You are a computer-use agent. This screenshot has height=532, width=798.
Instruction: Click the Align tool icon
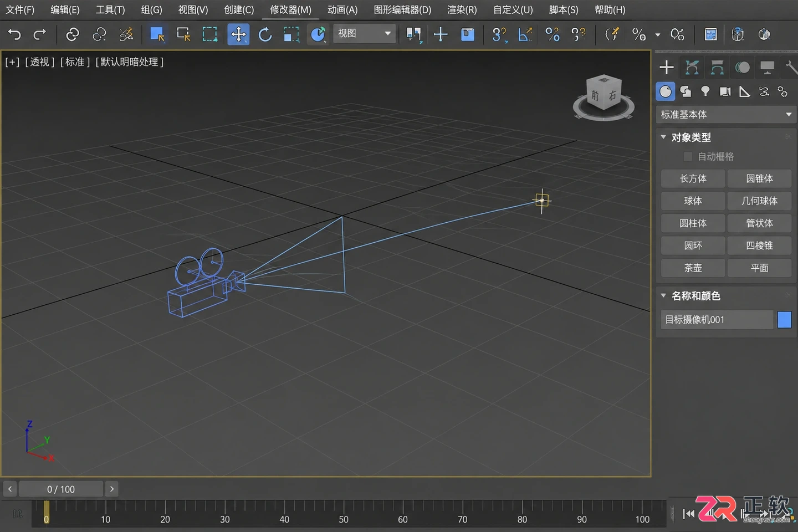coord(677,34)
